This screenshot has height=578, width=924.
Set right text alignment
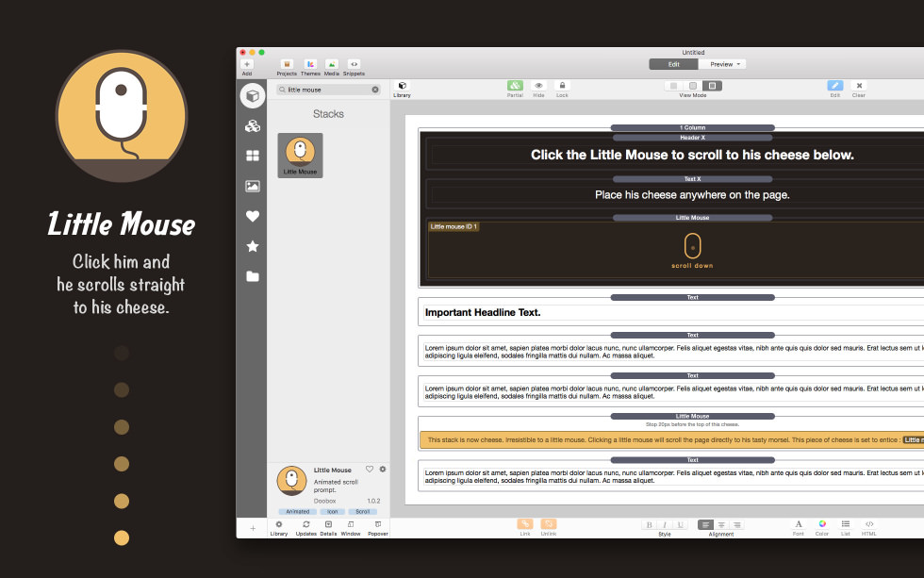coord(736,524)
